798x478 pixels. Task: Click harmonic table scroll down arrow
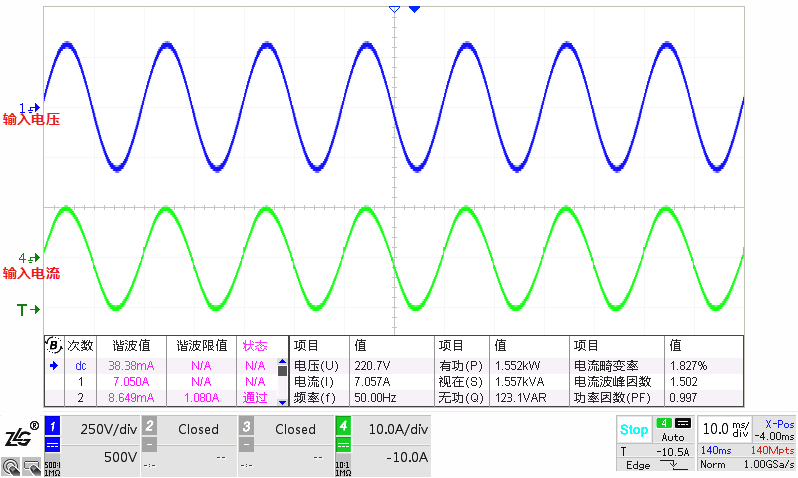[282, 402]
